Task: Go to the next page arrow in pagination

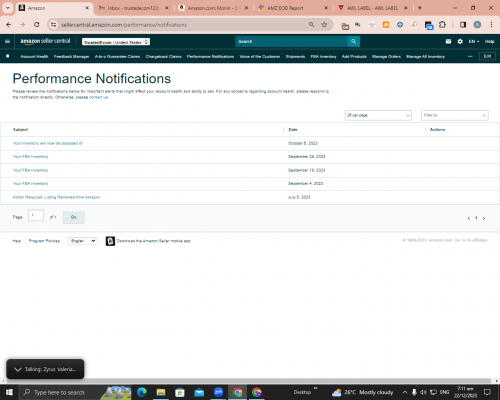Action: 484,218
